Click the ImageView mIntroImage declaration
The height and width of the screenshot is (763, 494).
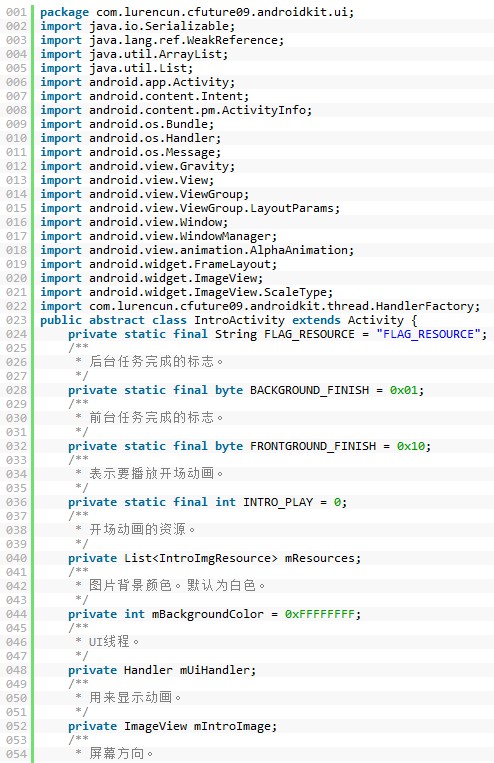pyautogui.click(x=172, y=726)
